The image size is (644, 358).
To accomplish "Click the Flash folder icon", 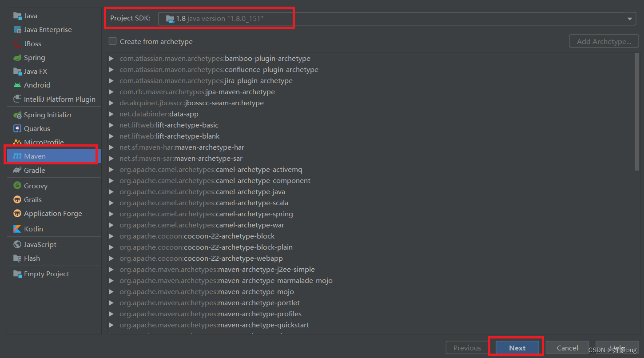I will pos(17,258).
